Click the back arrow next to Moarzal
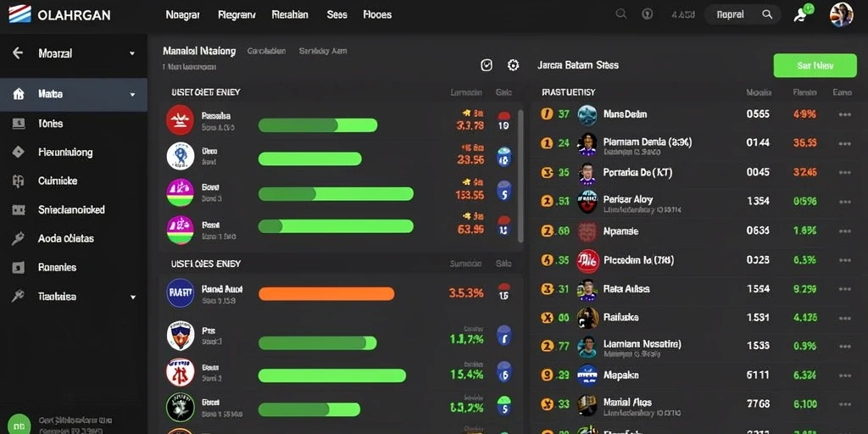The image size is (868, 434). [18, 53]
